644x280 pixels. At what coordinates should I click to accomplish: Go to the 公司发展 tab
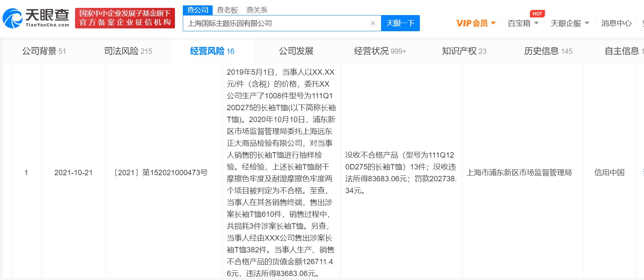pos(296,51)
